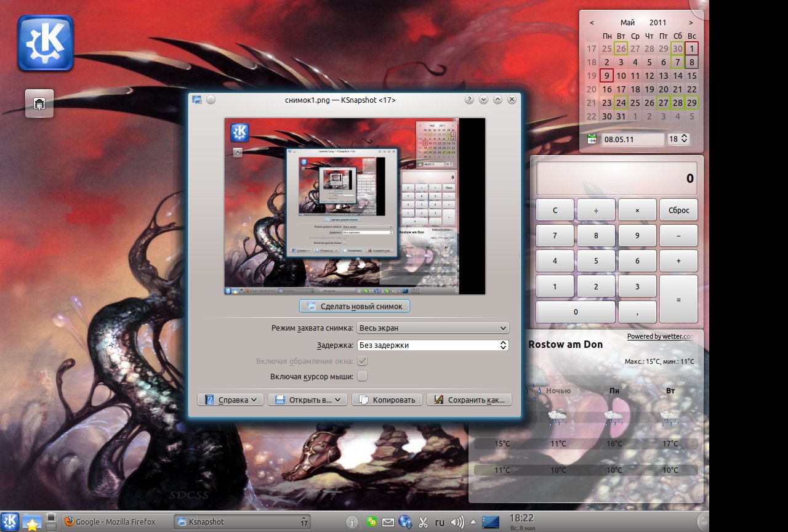Click the green calendar go-to-date icon

coord(592,139)
